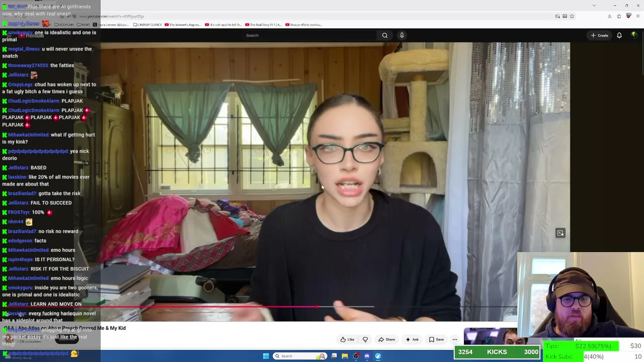The height and width of the screenshot is (362, 644).
Task: Activate voice search microphone icon
Action: (x=401, y=35)
